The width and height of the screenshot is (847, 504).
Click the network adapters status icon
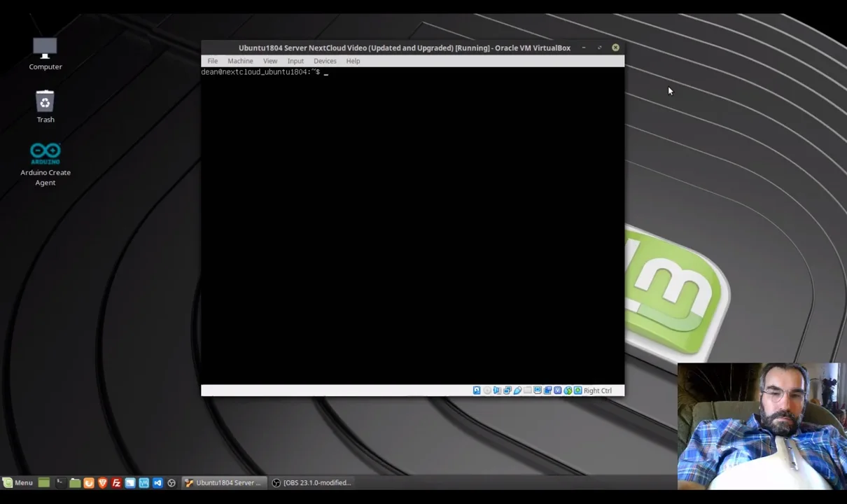(507, 391)
